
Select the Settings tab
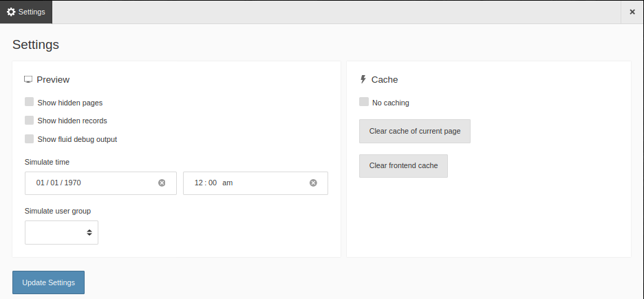[26, 12]
